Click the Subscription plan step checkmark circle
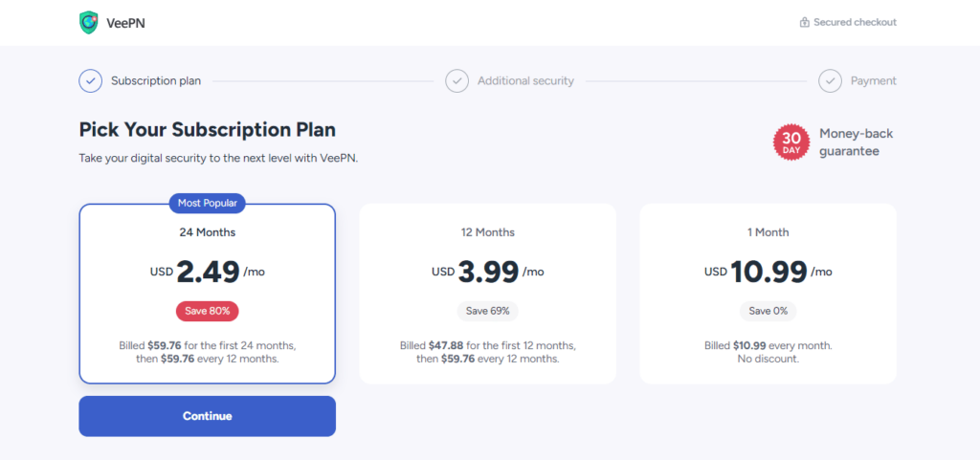Screen dimensions: 980x460 [x=91, y=81]
